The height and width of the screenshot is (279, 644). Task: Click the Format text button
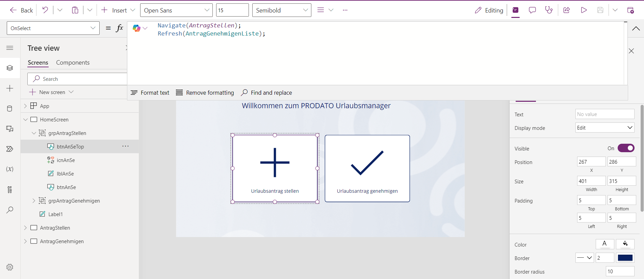[150, 93]
